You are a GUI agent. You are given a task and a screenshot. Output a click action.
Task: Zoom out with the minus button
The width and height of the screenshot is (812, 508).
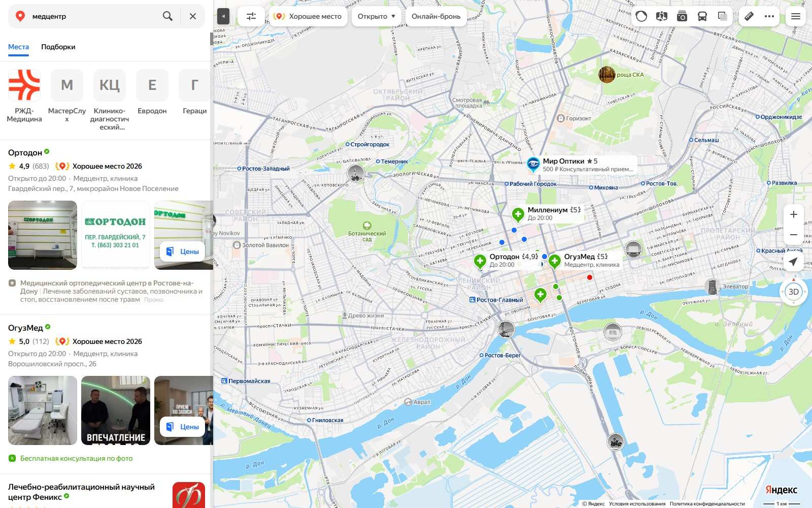[794, 235]
